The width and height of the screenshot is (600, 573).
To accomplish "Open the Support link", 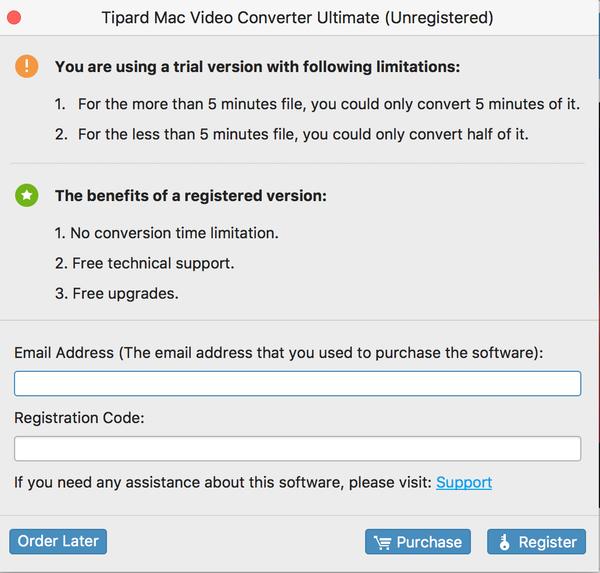I will (x=464, y=482).
